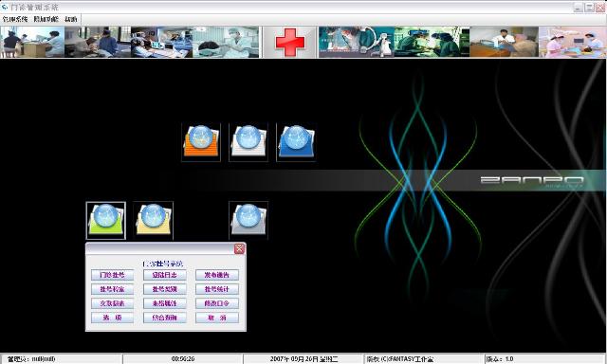Image resolution: width=607 pixels, height=364 pixels.
Task: Click the 挂号统计 button
Action: [x=217, y=289]
